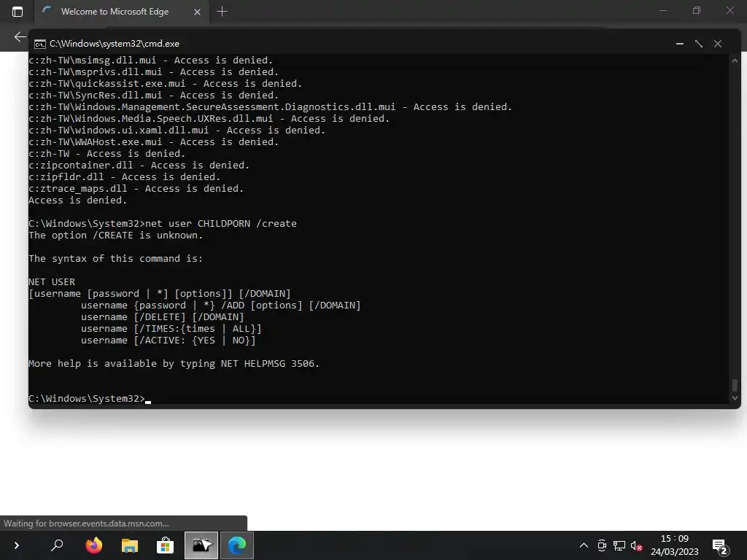Image resolution: width=747 pixels, height=560 pixels.
Task: Click the 'c:zh-TW\WWAHost.exe.mui' output line
Action: click(x=153, y=142)
